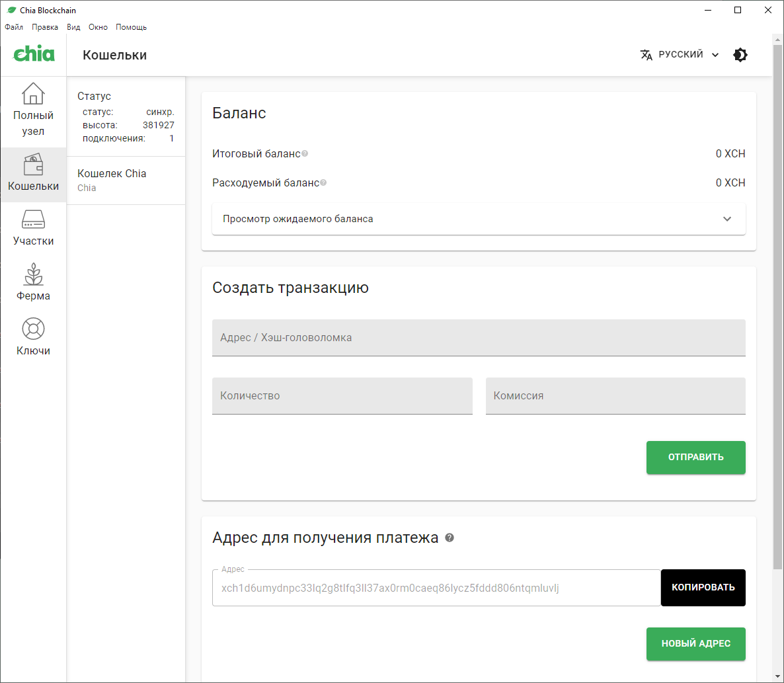Click the receive address xch1 field
This screenshot has width=784, height=683.
[436, 588]
